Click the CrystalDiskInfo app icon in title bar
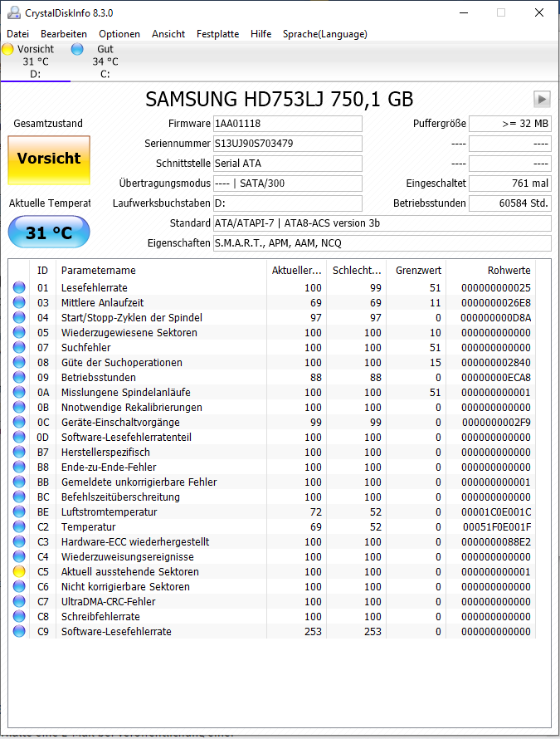Viewport: 560px width, 739px height. (14, 12)
